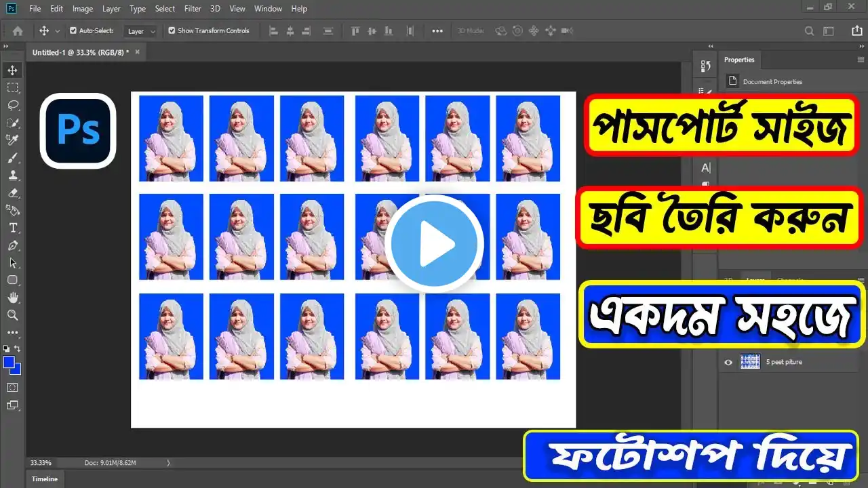Pick the Hand tool

(x=12, y=298)
